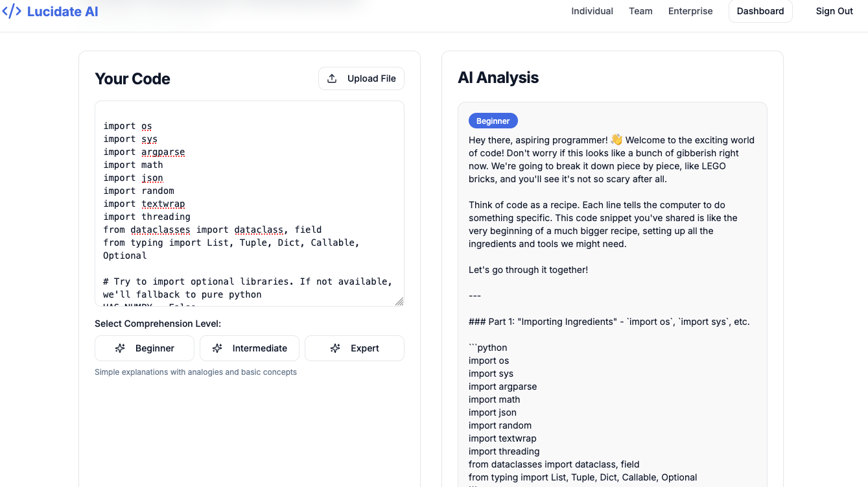Click inside the code input text area
Image resolution: width=868 pixels, height=487 pixels.
(250, 204)
